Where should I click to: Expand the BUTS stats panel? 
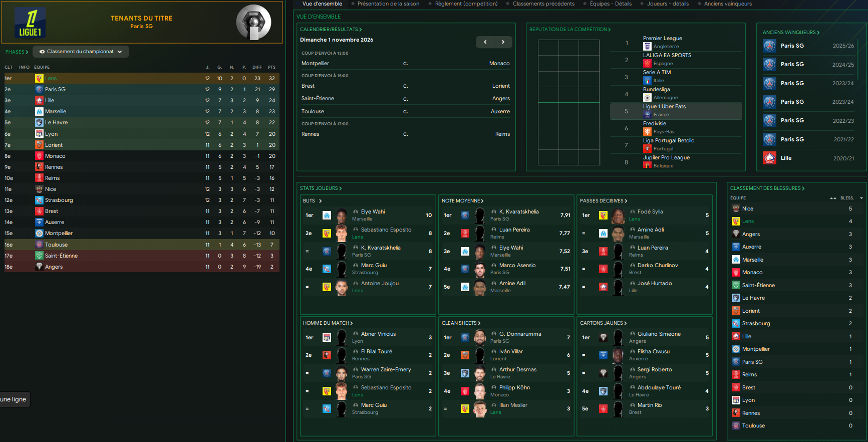point(312,201)
